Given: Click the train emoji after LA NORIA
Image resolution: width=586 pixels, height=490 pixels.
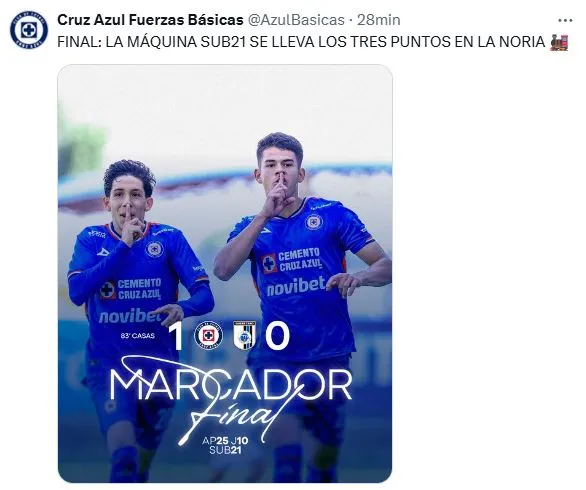Looking at the screenshot, I should [559, 42].
